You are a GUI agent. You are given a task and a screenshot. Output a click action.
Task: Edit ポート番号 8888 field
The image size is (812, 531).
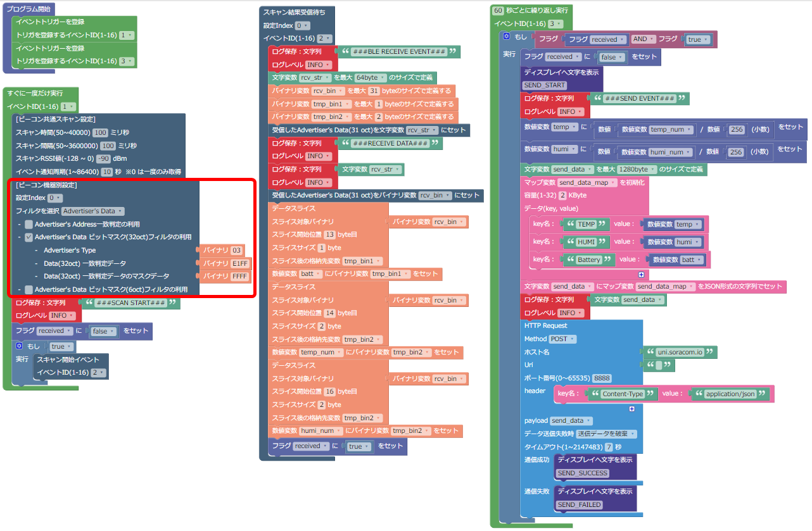coord(602,378)
